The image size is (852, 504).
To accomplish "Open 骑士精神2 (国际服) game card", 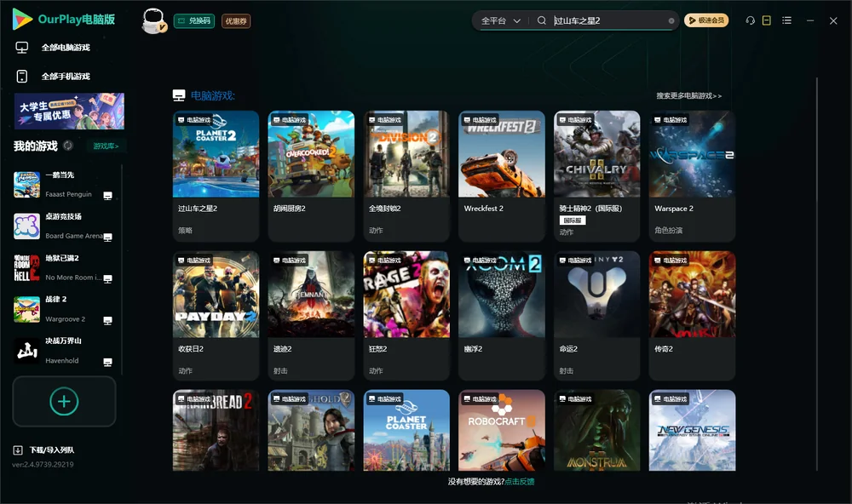I will click(596, 176).
